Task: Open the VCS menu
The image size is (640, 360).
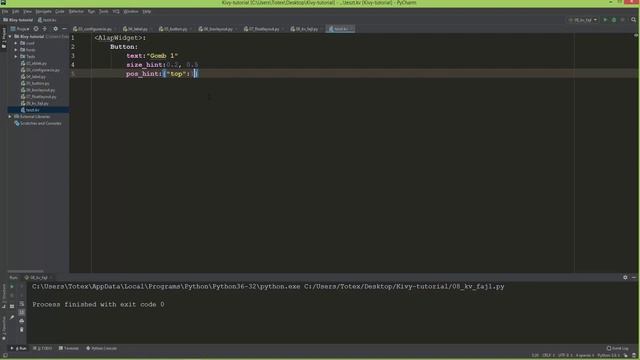Action: point(116,11)
